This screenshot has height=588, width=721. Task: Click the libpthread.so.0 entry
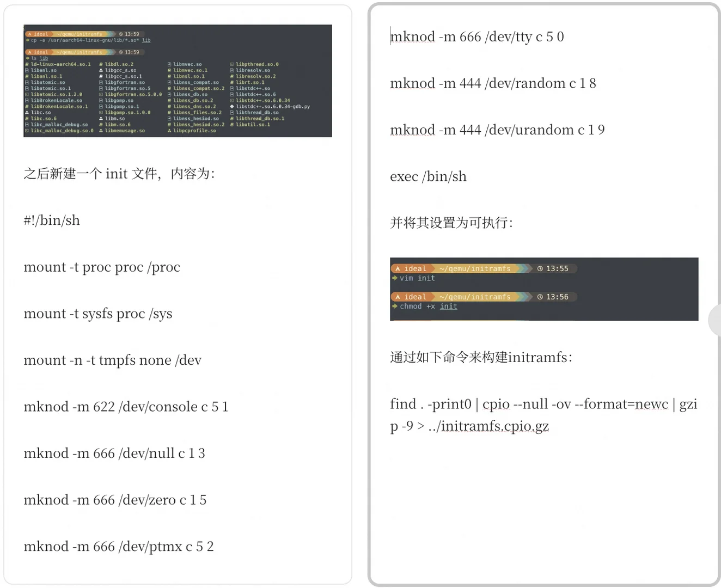256,64
